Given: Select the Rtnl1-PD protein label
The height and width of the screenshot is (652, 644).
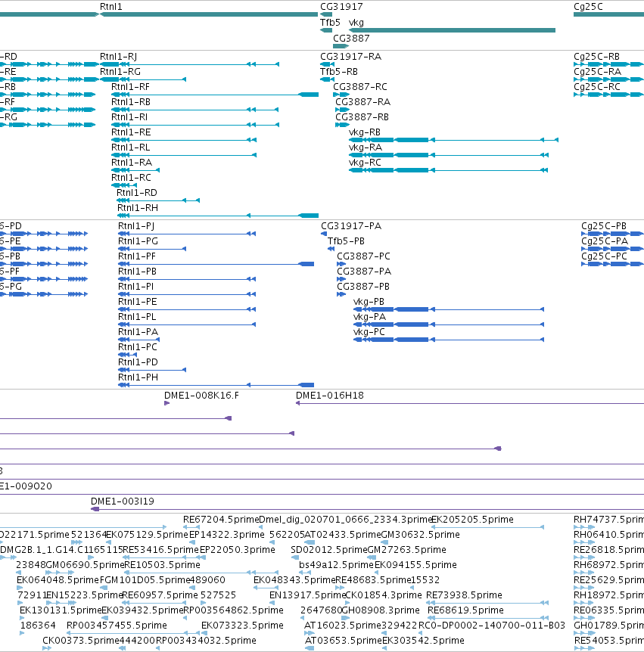Looking at the screenshot, I should [138, 362].
